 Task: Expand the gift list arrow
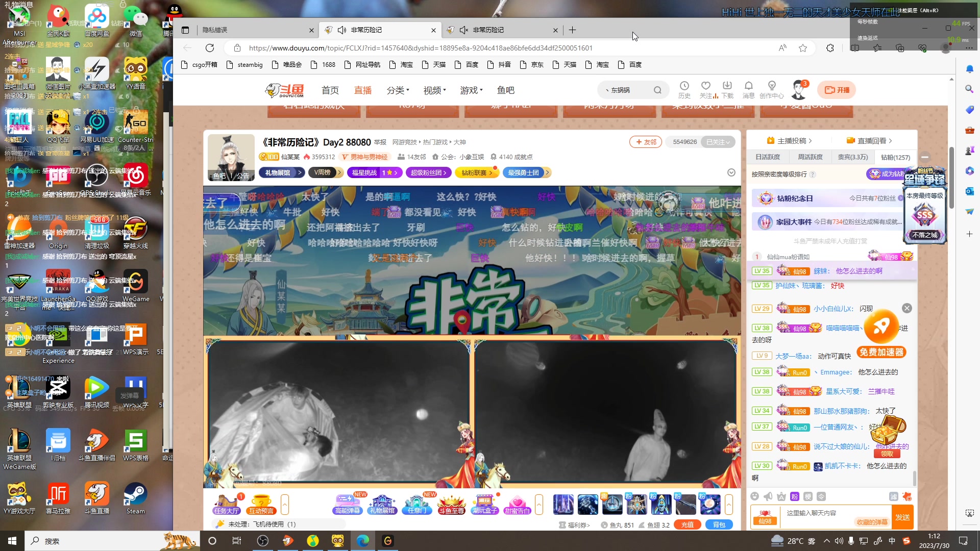coord(729,504)
